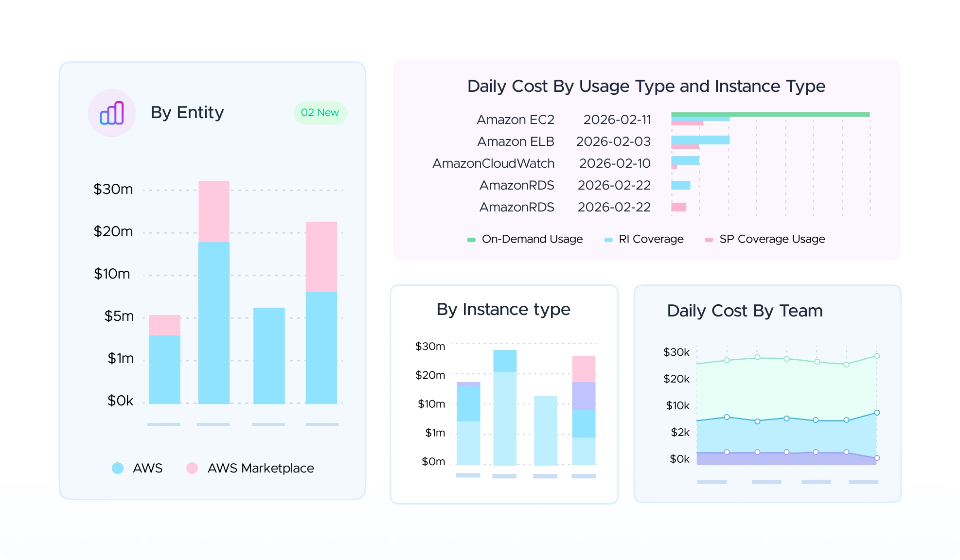Select the AWS Marketplace pink legend dot

(x=192, y=468)
